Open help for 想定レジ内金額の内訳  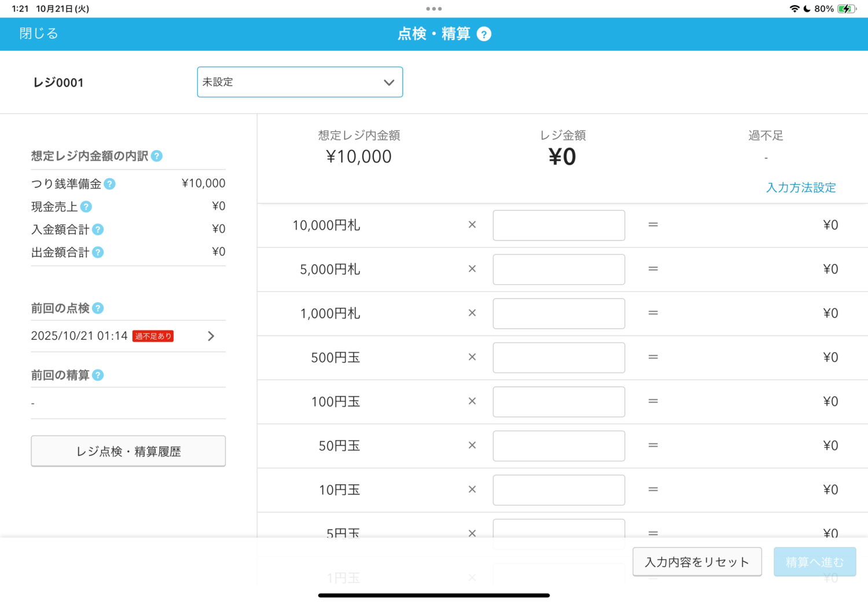pyautogui.click(x=157, y=156)
